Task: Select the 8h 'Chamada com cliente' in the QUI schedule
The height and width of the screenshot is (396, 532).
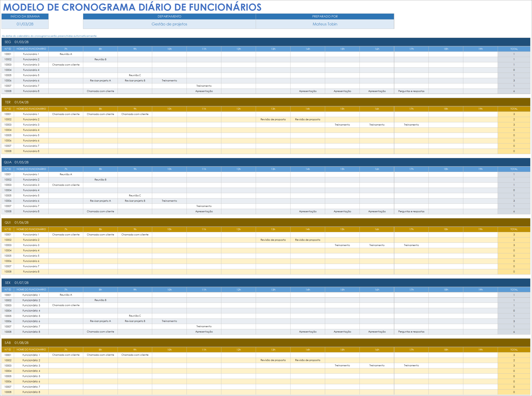Action: 101,235
